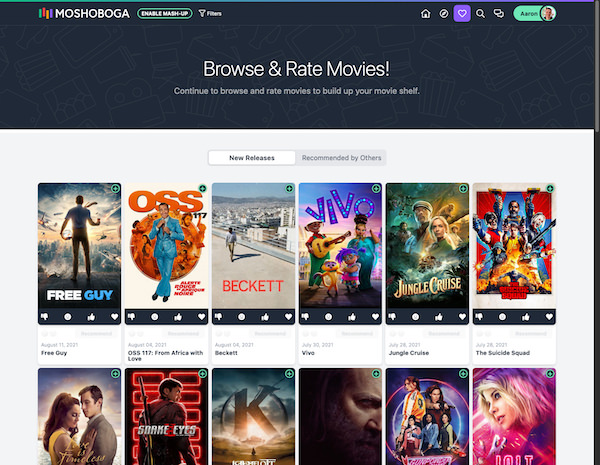Select the New Releases tab
This screenshot has width=600, height=465.
click(x=252, y=158)
